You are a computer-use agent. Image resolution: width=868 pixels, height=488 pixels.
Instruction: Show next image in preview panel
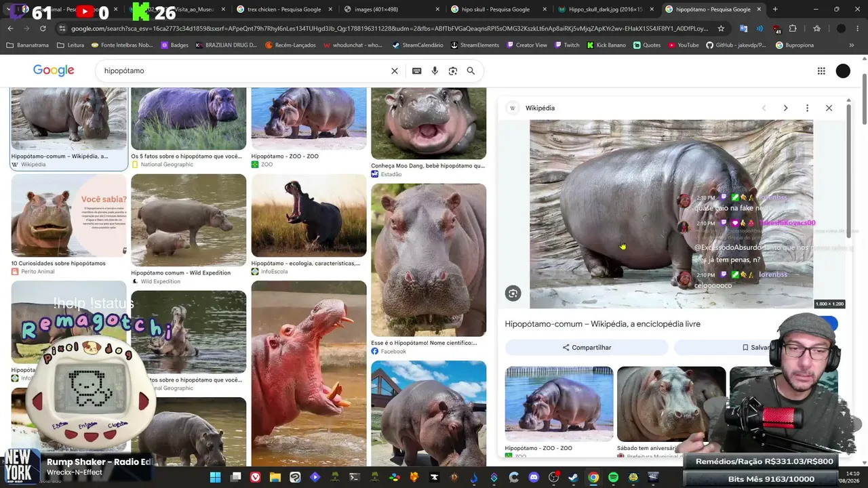tap(785, 108)
